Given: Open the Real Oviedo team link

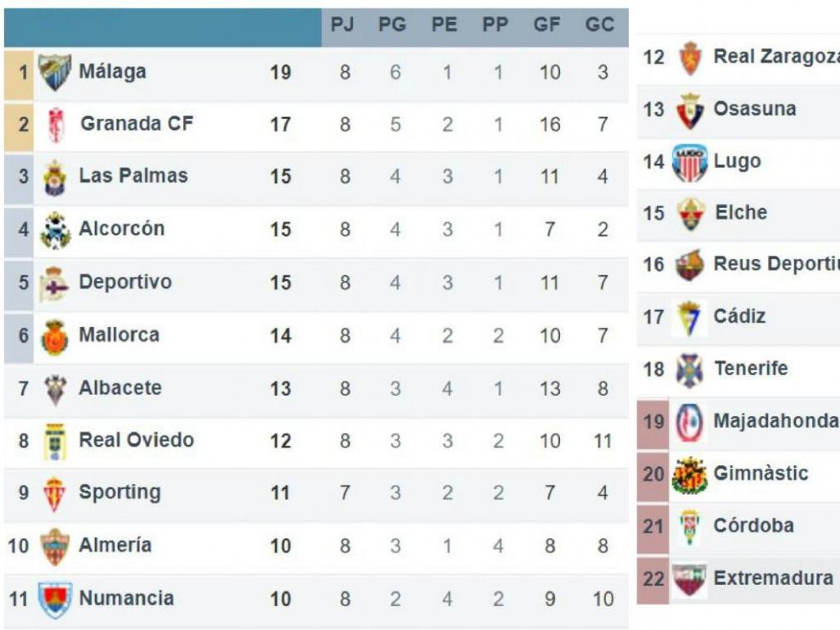Looking at the screenshot, I should [137, 440].
